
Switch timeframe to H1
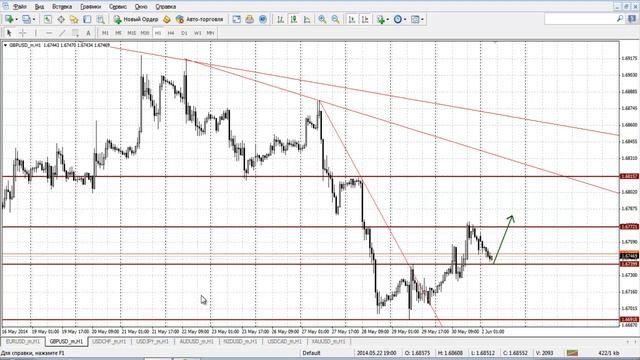(158, 33)
